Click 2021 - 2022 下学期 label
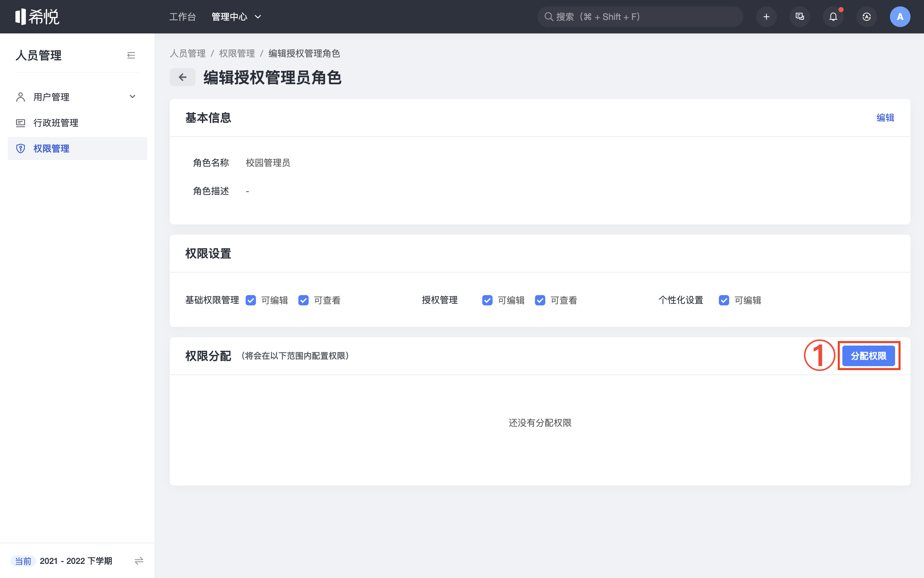This screenshot has height=578, width=924. (x=76, y=561)
